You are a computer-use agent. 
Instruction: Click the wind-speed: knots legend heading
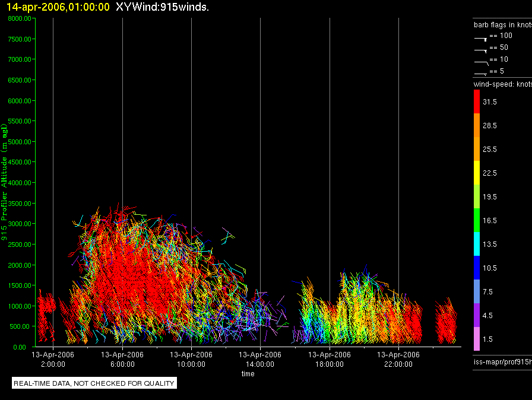(x=503, y=84)
